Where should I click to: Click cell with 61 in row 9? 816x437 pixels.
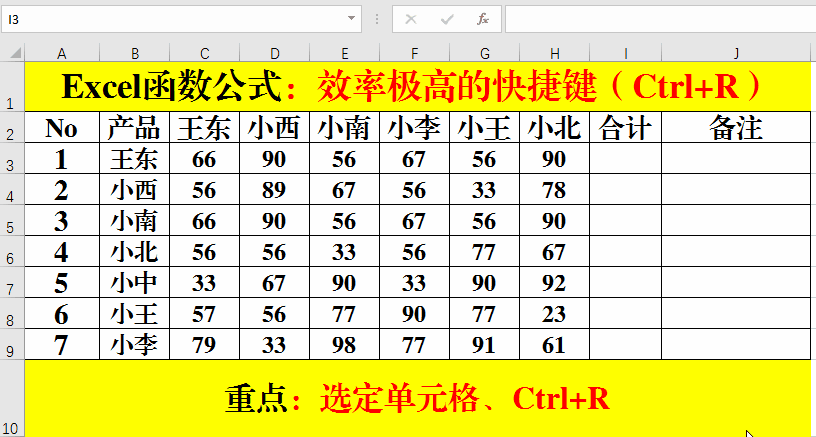(555, 344)
